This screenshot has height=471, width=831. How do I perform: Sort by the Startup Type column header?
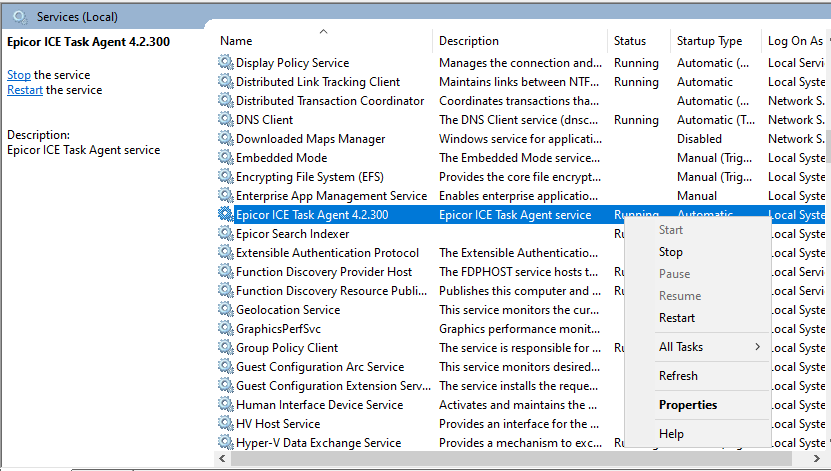point(716,41)
